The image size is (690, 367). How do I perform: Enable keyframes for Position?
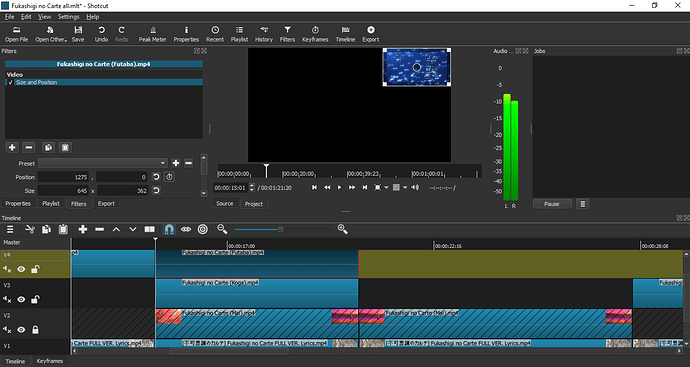click(x=169, y=177)
